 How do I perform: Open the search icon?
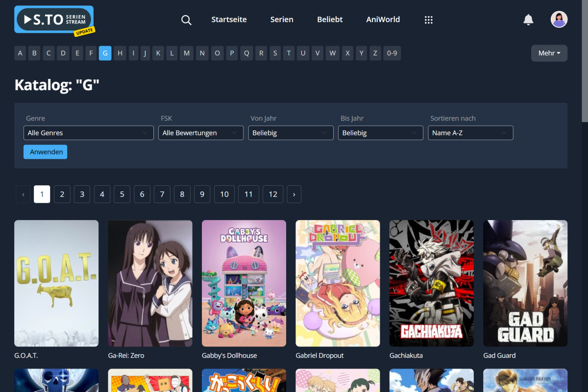coord(186,20)
